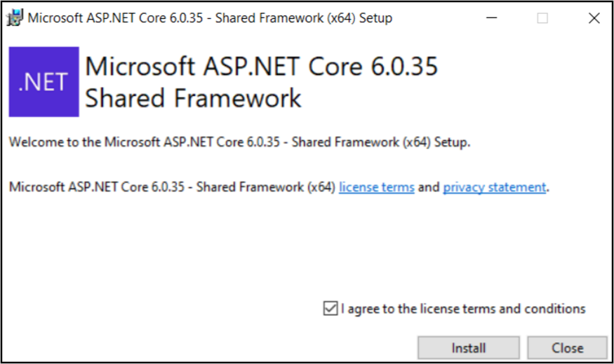
Task: Click the word 'and' between the two links
Action: point(429,187)
